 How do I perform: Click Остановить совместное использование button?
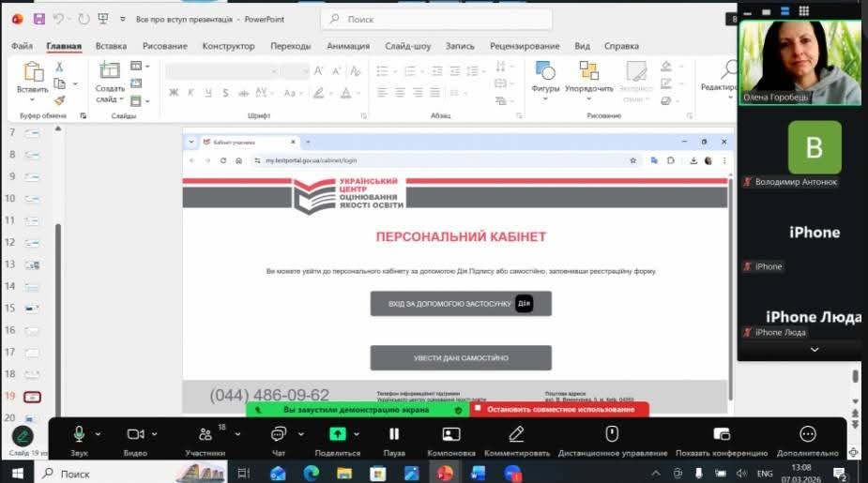[x=560, y=409]
